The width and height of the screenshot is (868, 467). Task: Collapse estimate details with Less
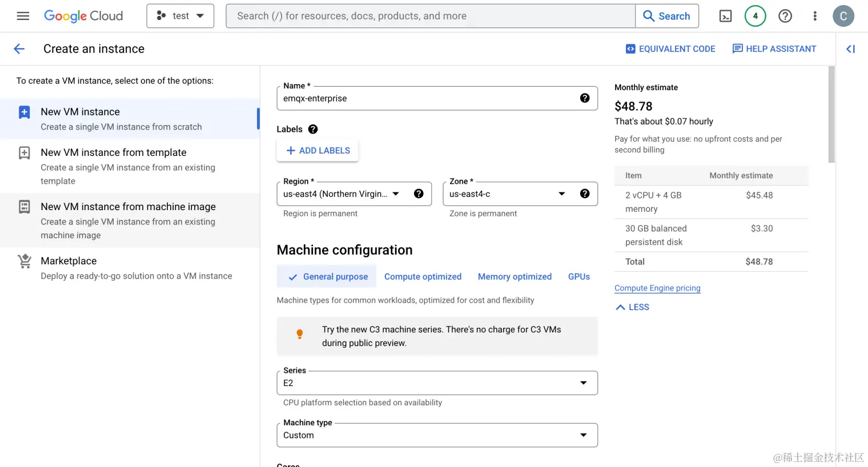632,307
